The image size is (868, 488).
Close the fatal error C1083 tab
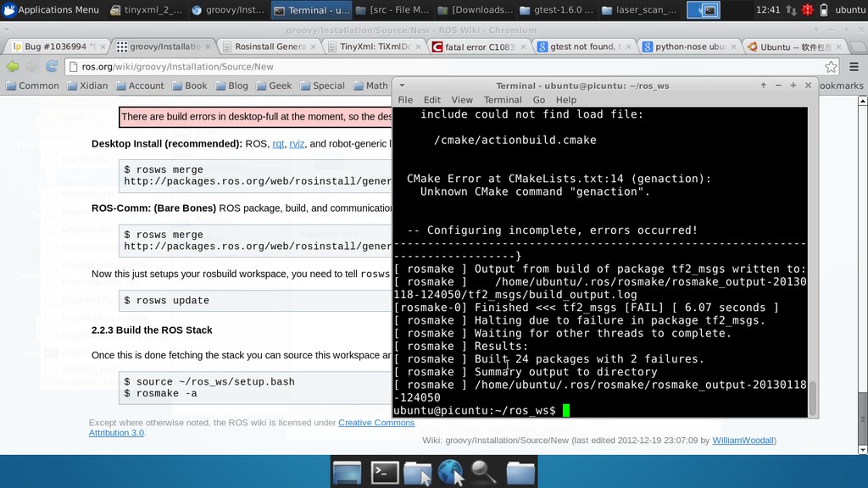coord(523,47)
